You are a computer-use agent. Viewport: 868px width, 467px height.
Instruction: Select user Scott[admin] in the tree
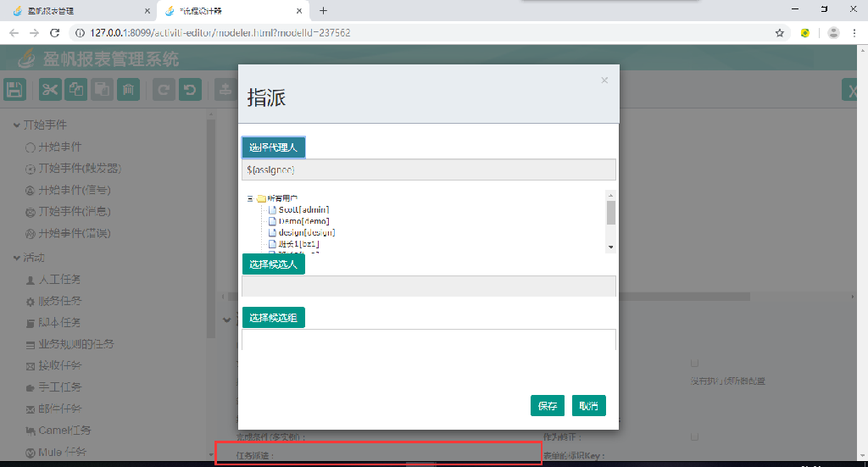[x=303, y=209]
